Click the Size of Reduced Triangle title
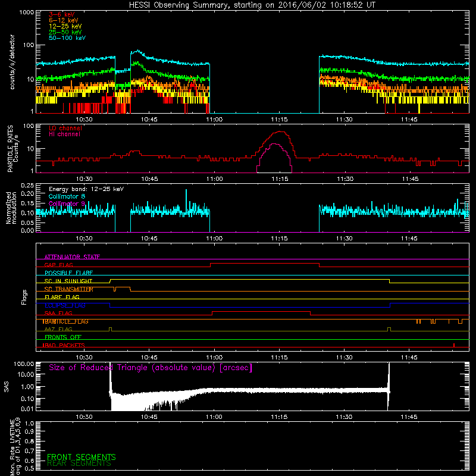The height and width of the screenshot is (476, 476). click(x=151, y=368)
